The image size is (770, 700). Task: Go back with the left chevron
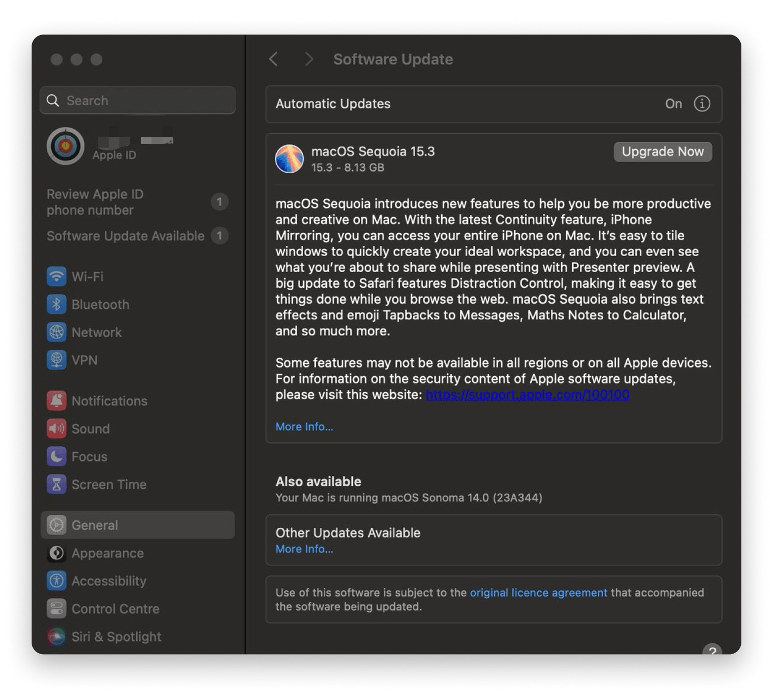(x=273, y=59)
